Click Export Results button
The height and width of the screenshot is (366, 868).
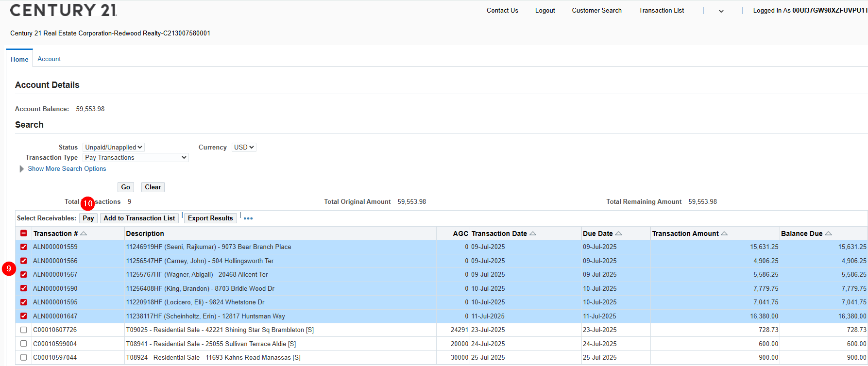coord(210,218)
